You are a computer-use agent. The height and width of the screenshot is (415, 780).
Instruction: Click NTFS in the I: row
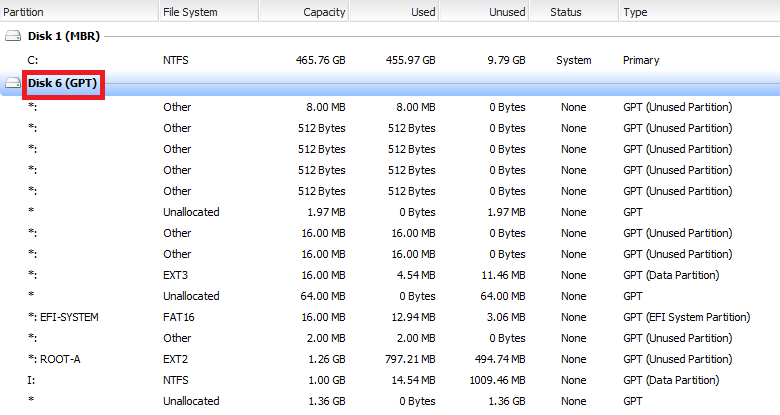click(176, 380)
